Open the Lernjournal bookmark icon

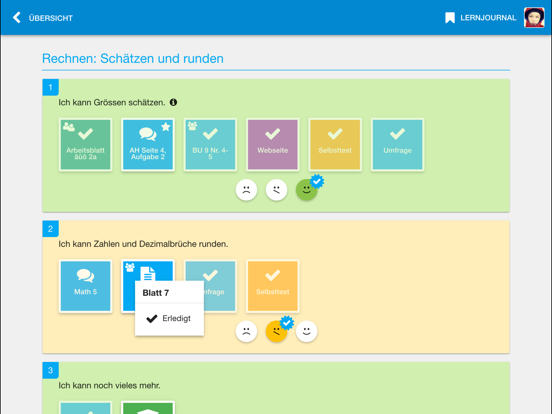(450, 18)
